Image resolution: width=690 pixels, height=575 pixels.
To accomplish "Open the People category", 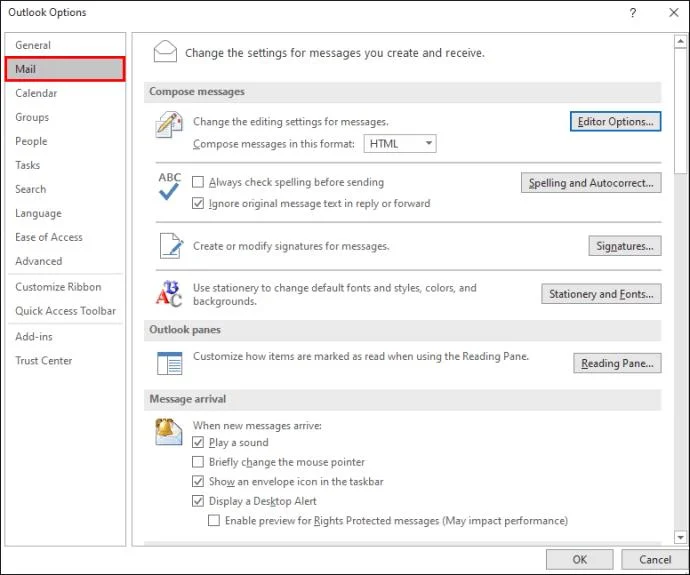I will click(65, 141).
